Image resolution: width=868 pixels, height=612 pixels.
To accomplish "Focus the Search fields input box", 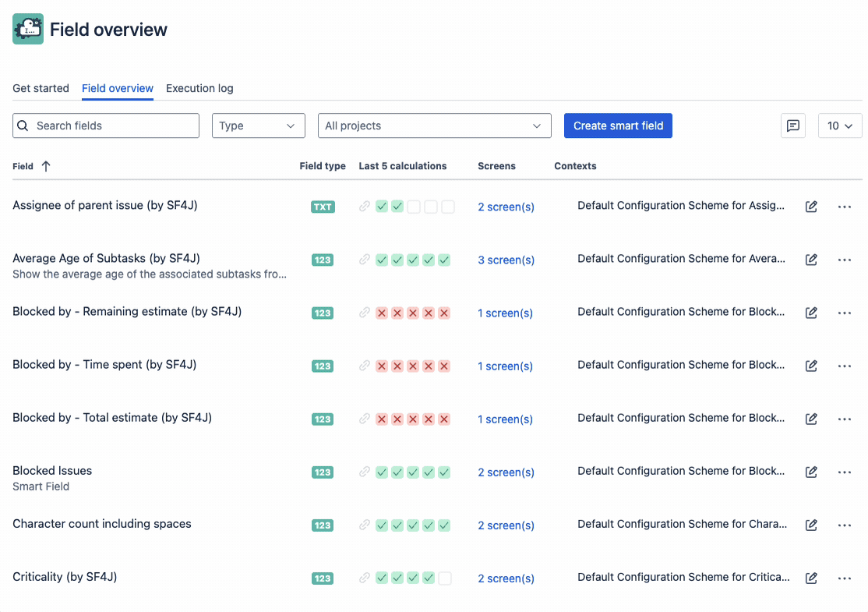I will pyautogui.click(x=114, y=126).
